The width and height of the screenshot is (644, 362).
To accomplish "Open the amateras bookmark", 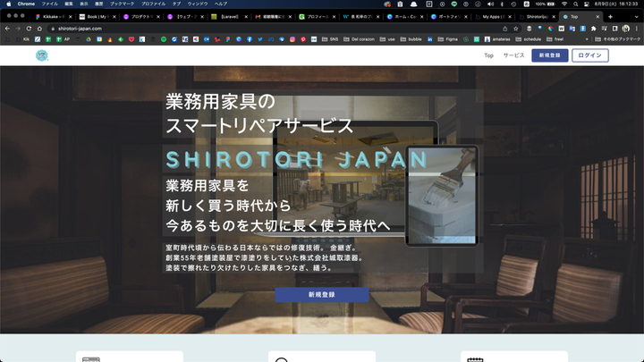I will click(497, 39).
